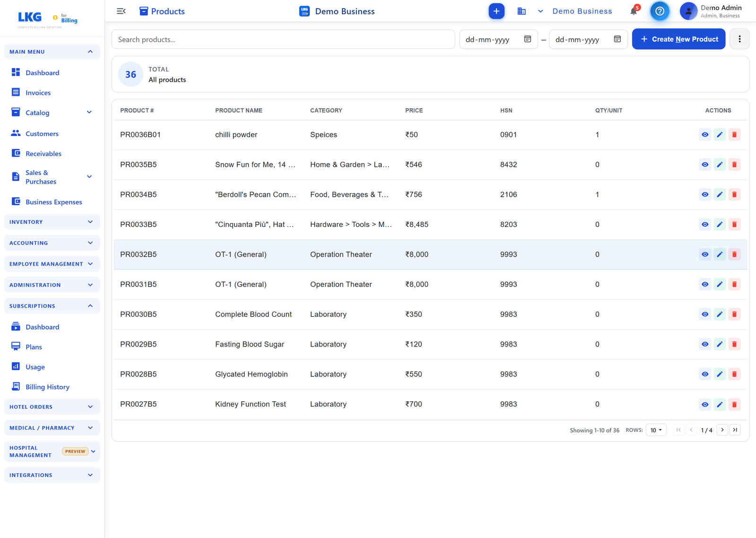
Task: Expand Hotel Orders section
Action: click(52, 407)
